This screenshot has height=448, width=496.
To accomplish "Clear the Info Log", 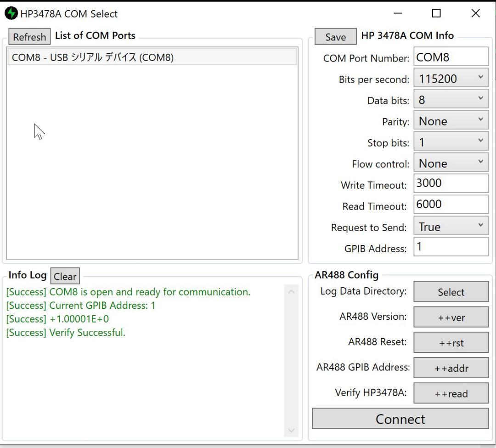I will (65, 276).
